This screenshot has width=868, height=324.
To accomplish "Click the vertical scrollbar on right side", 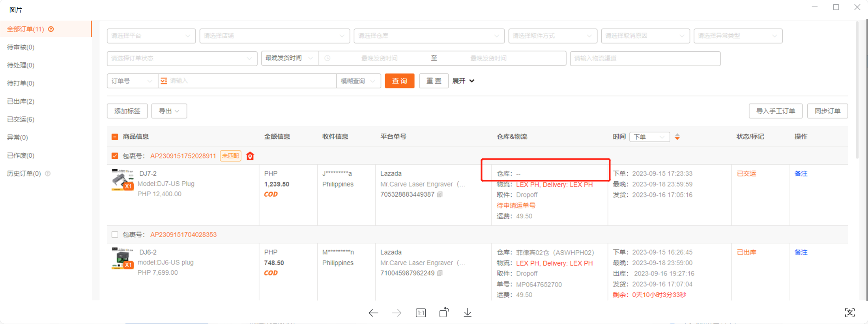I will [x=857, y=91].
